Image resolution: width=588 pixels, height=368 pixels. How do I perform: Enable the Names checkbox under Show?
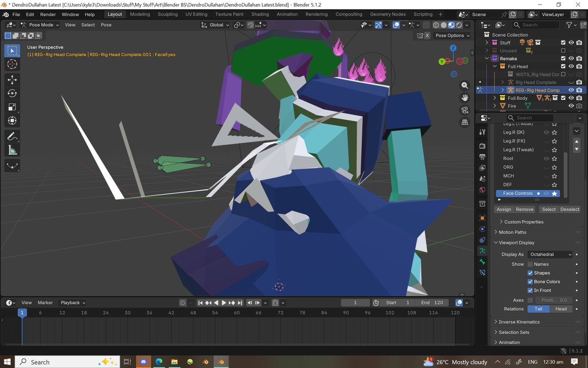[530, 264]
